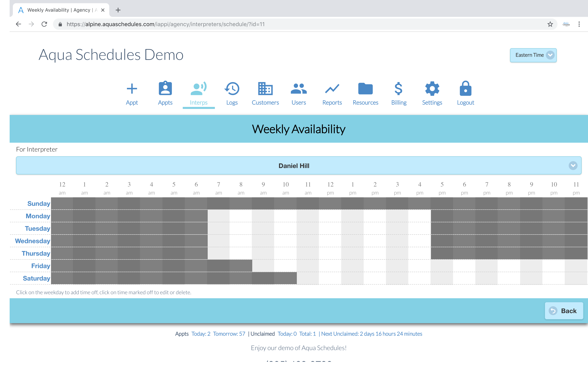Open the Billing dollar-sign icon
The image size is (588, 373).
pos(398,88)
